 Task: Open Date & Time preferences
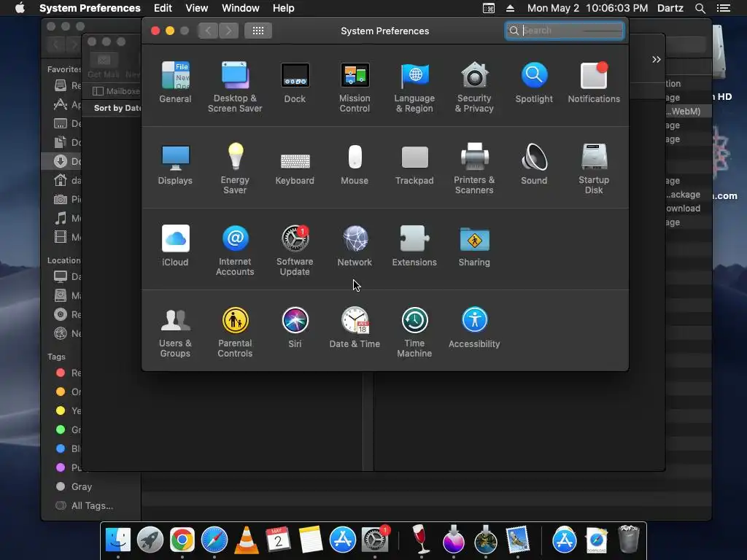pos(355,327)
